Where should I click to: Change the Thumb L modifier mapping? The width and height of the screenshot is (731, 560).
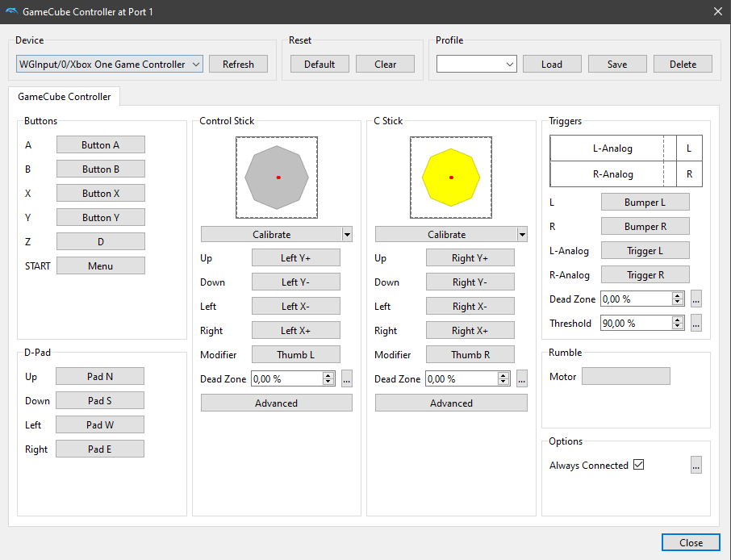click(296, 355)
